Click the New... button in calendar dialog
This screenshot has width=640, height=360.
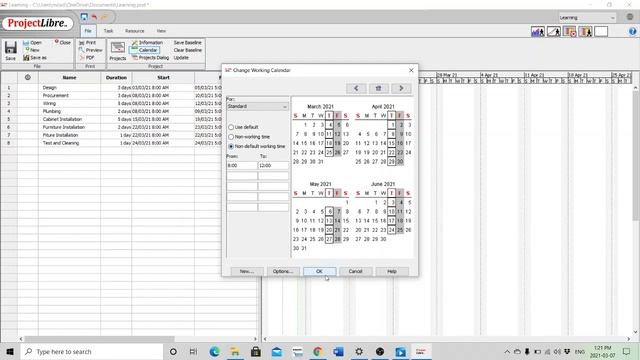coord(247,271)
